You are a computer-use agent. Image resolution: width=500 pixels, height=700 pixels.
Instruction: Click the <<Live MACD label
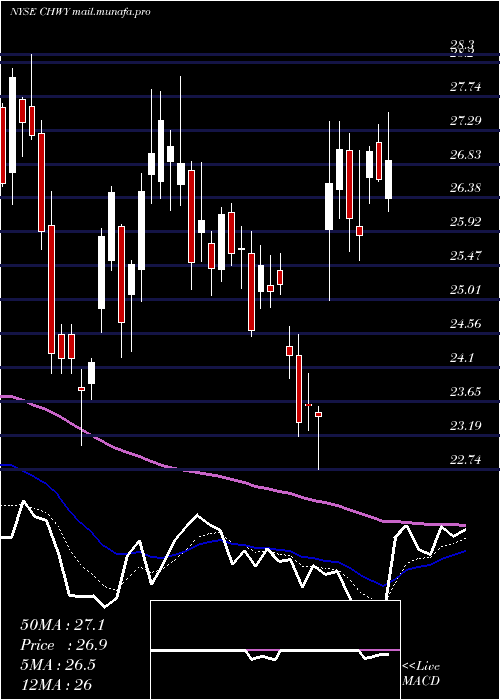(421, 674)
